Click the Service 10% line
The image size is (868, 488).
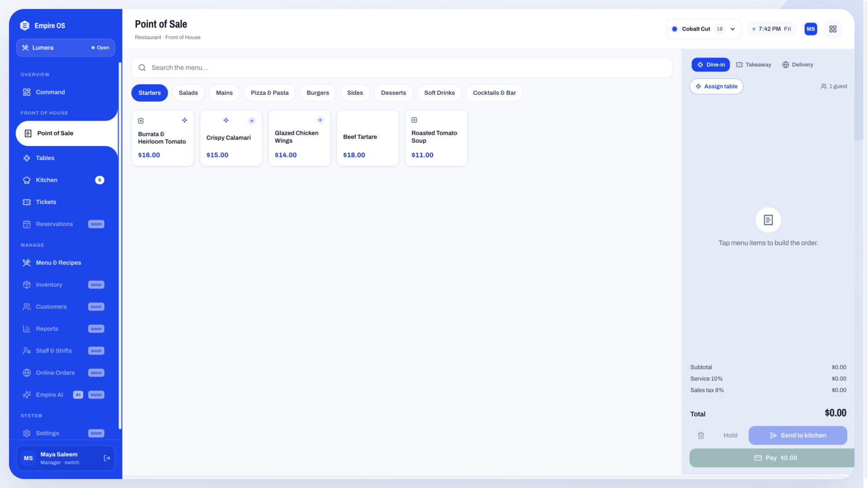point(768,379)
